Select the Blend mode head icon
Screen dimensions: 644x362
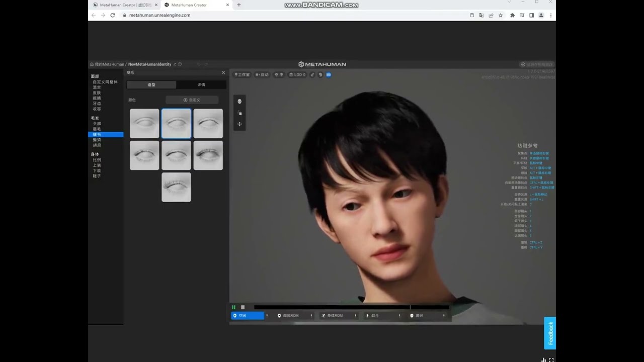(x=239, y=102)
